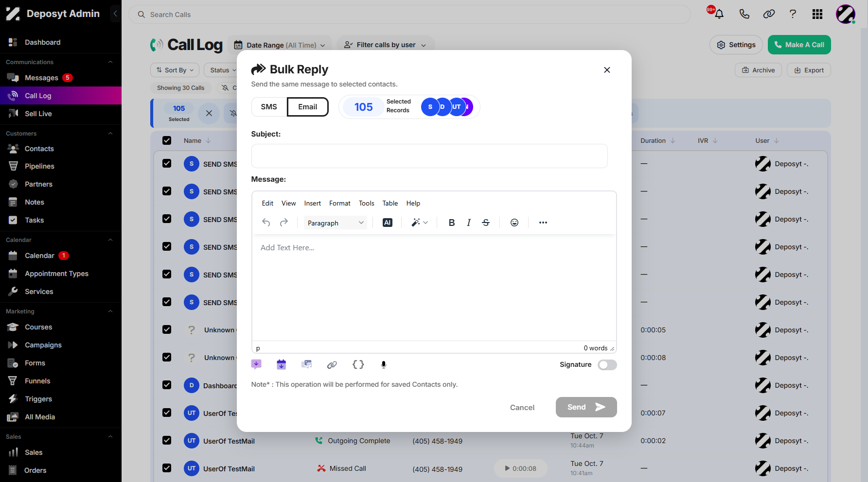Screen dimensions: 868x482
Task: Insert merge fields with curly braces icon
Action: [358, 364]
